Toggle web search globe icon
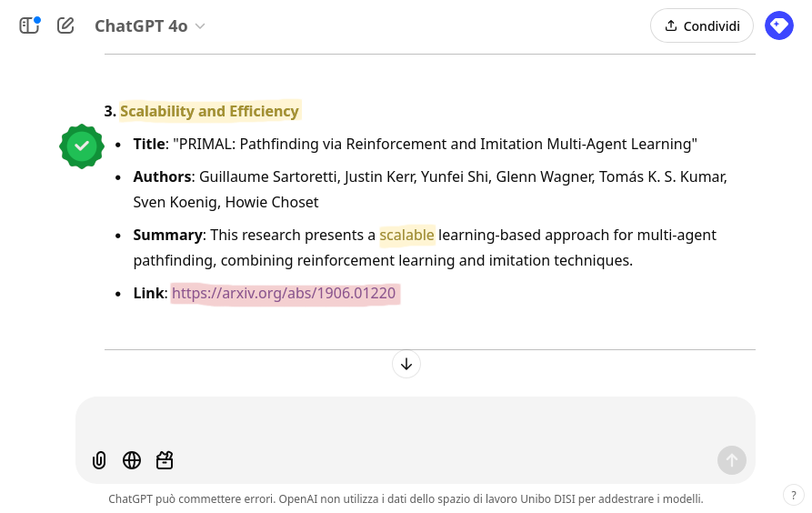This screenshot has height=513, width=812. [132, 460]
